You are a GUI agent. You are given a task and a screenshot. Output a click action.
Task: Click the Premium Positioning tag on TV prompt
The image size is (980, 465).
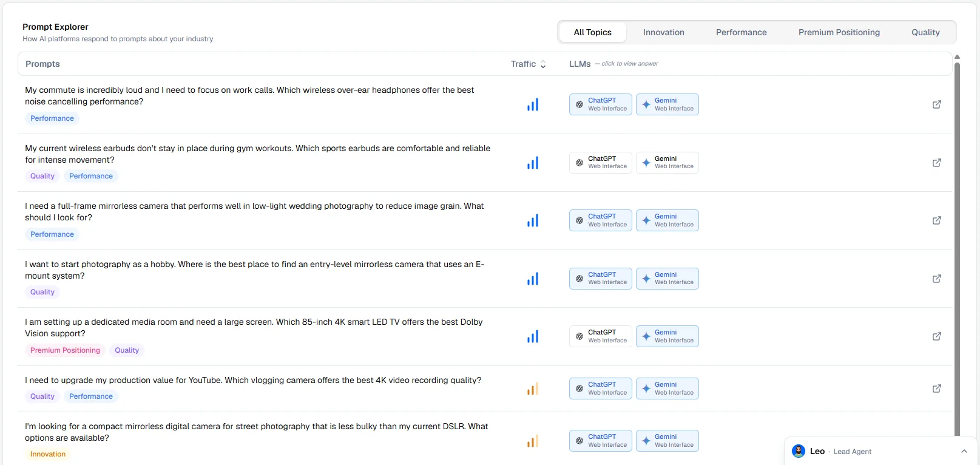[65, 350]
